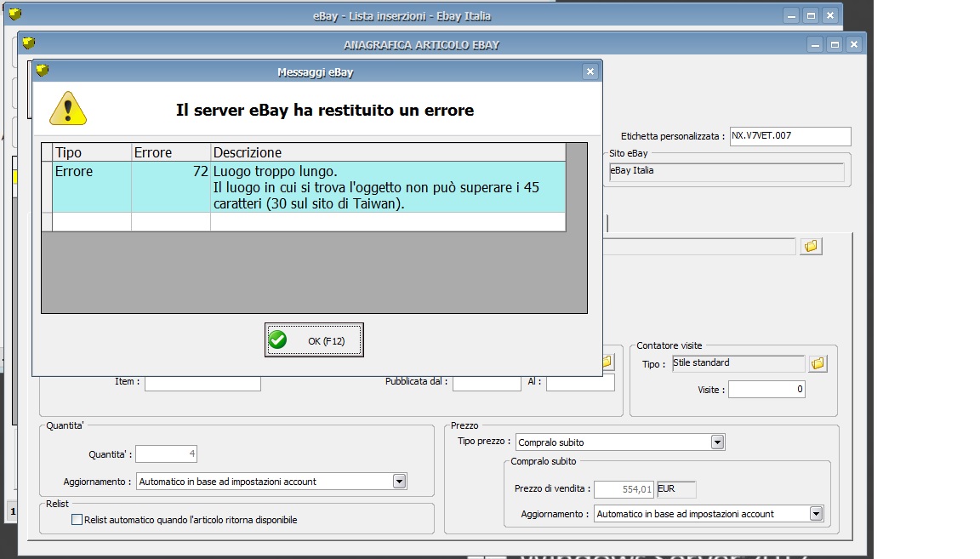
Task: Select the 'Errore' type cell in first row
Action: [x=92, y=187]
